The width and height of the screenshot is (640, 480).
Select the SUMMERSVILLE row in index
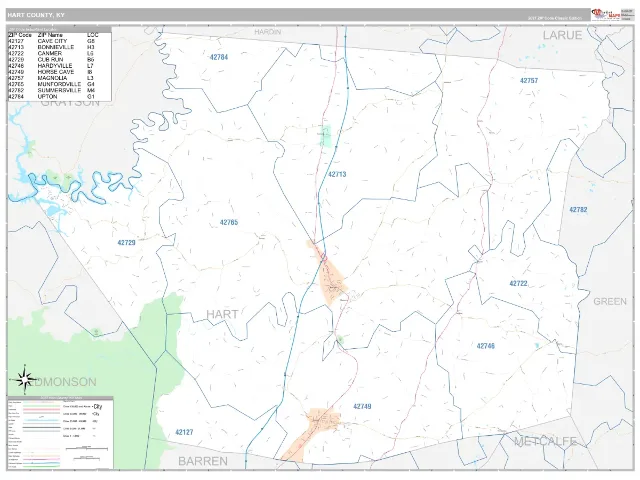(51, 90)
